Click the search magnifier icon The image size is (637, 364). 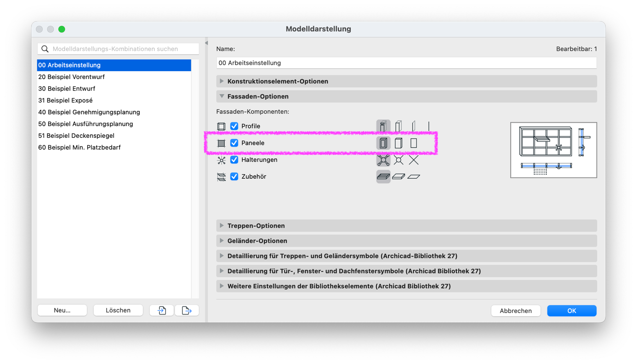45,49
